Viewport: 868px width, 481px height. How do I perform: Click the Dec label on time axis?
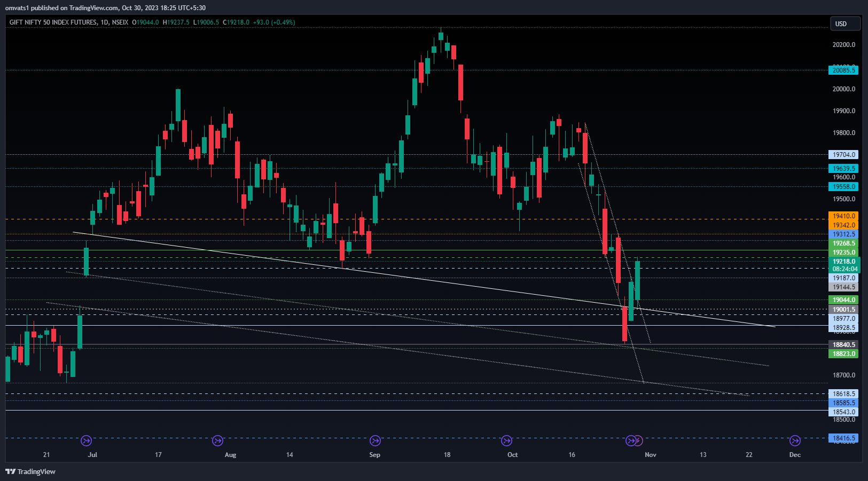pos(795,455)
